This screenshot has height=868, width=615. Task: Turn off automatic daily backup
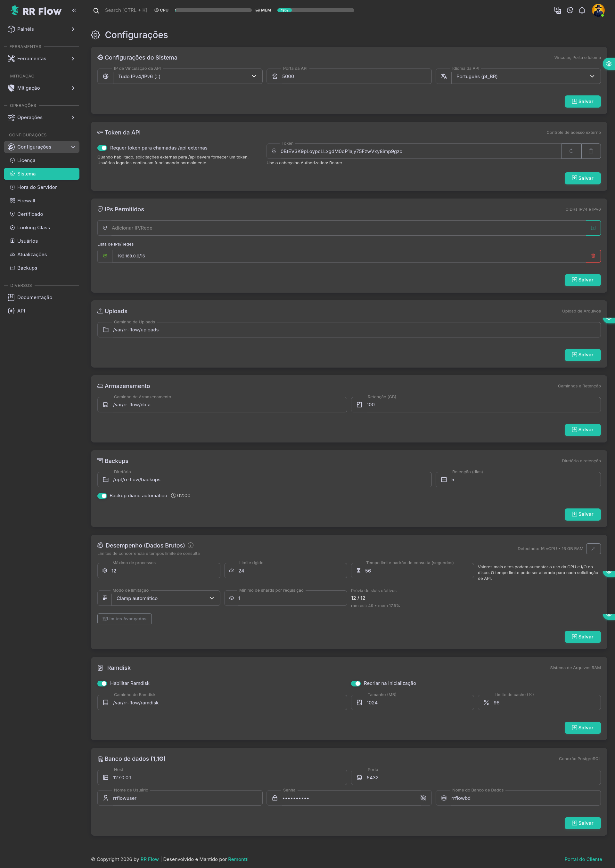tap(102, 496)
